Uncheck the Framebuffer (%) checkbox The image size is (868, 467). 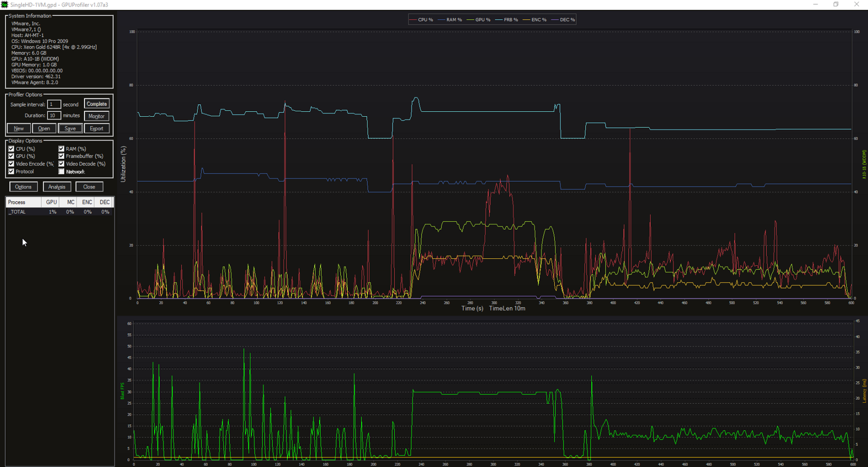tap(61, 156)
